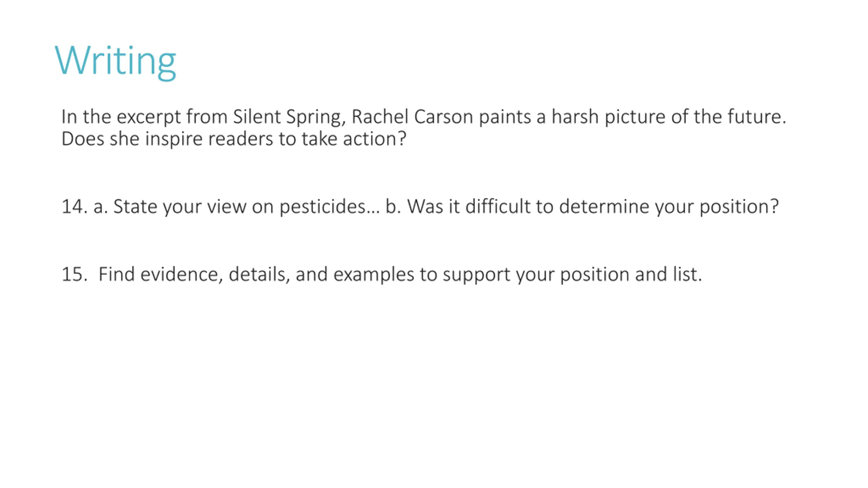The image size is (868, 488).
Task: Click 'State your view' in question 14
Action: point(179,207)
